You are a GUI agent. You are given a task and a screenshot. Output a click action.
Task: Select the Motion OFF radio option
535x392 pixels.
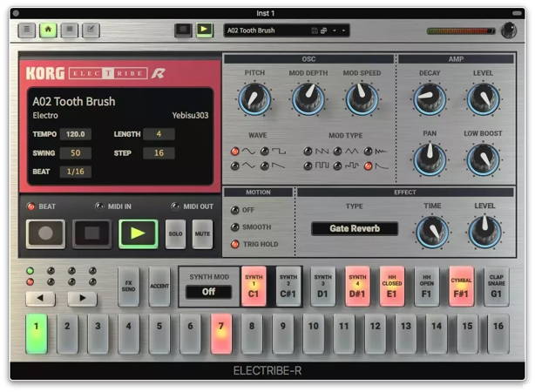pos(234,210)
